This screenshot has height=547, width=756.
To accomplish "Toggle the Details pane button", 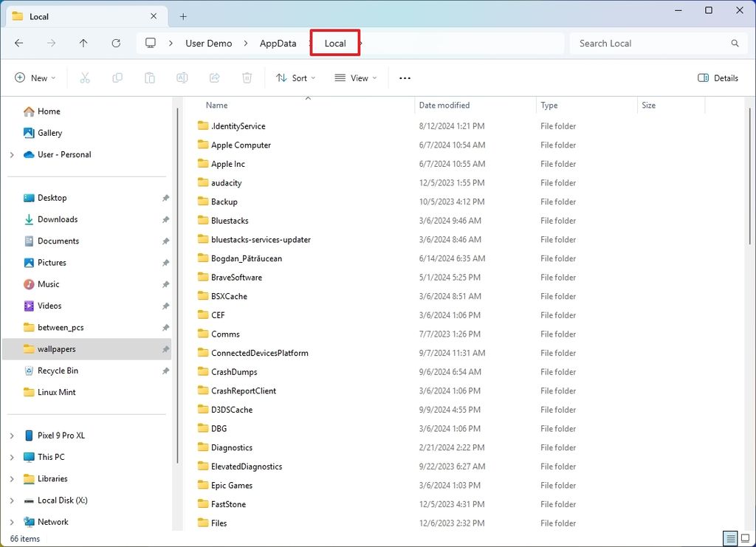I will click(717, 78).
